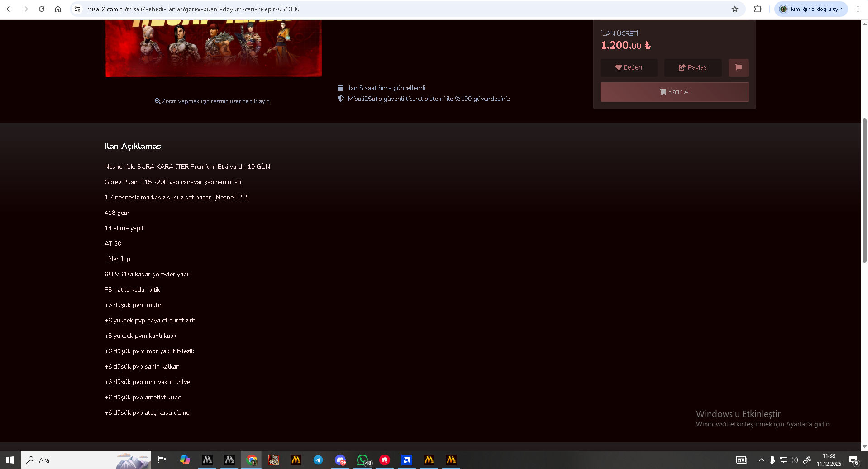Click the line '+6 düşük pvp ametist küpe'

[x=143, y=397]
